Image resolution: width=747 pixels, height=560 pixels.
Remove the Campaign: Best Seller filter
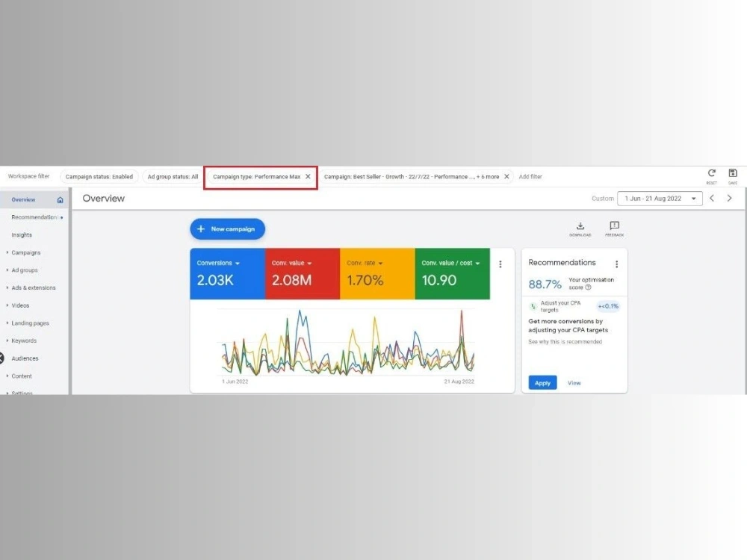[x=506, y=177]
